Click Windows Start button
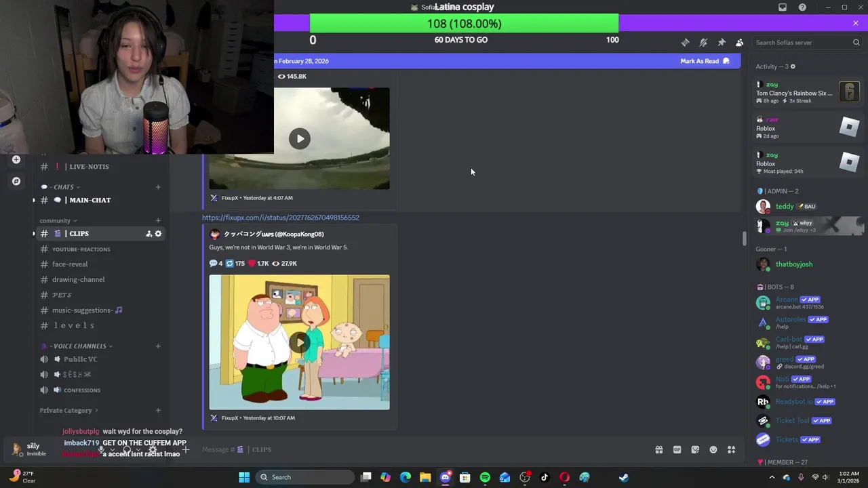 [244, 477]
